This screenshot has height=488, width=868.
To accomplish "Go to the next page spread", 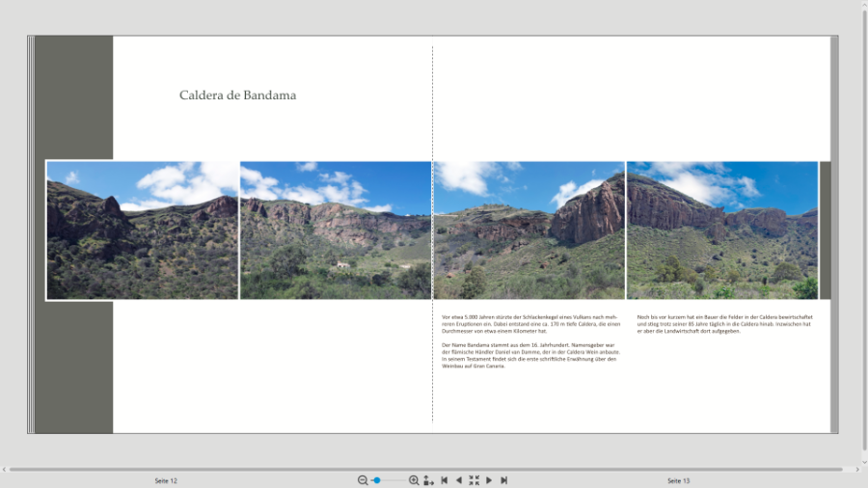I will (x=489, y=480).
